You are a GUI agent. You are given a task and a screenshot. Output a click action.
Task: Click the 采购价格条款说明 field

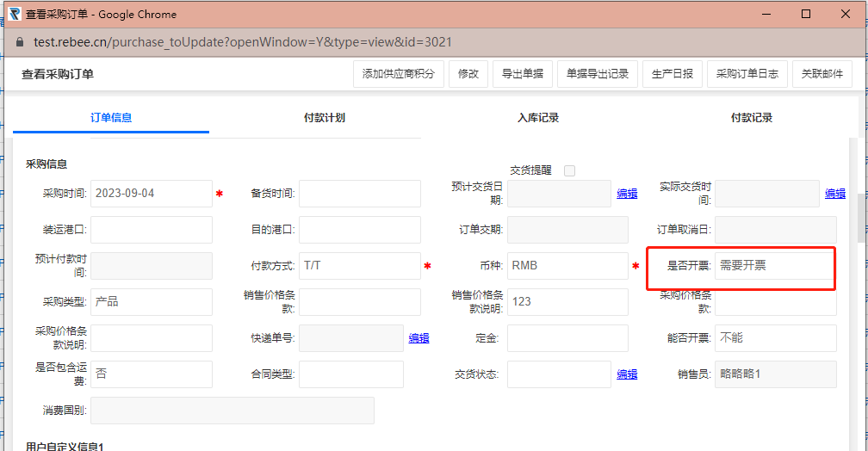pos(152,338)
